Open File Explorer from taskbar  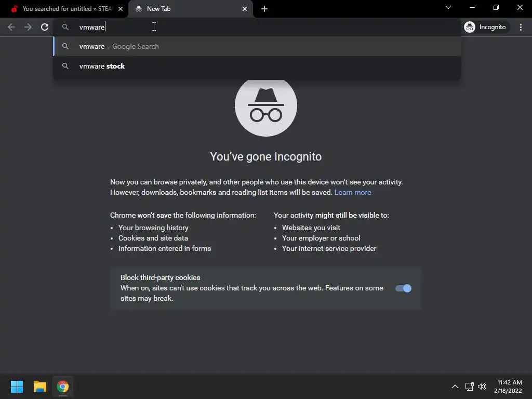[x=39, y=387]
